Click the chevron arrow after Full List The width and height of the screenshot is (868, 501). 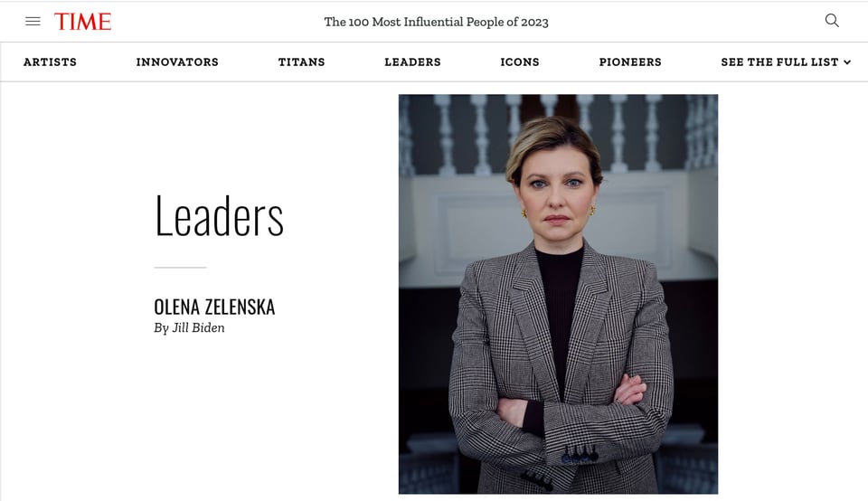coord(847,62)
